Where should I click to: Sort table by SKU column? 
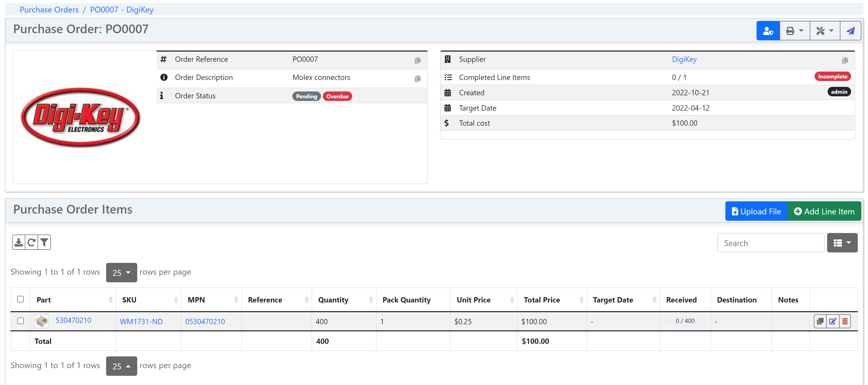[149, 299]
